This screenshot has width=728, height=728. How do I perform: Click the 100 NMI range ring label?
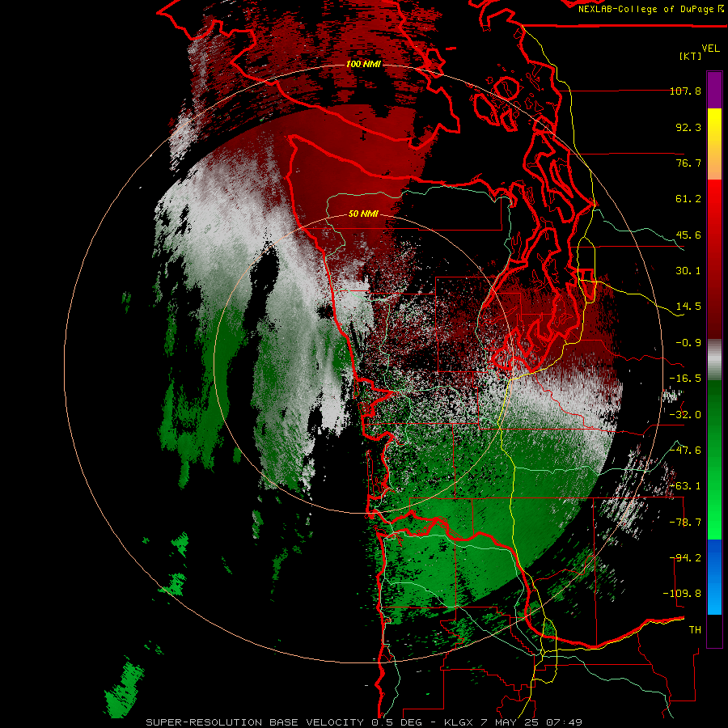(x=363, y=64)
